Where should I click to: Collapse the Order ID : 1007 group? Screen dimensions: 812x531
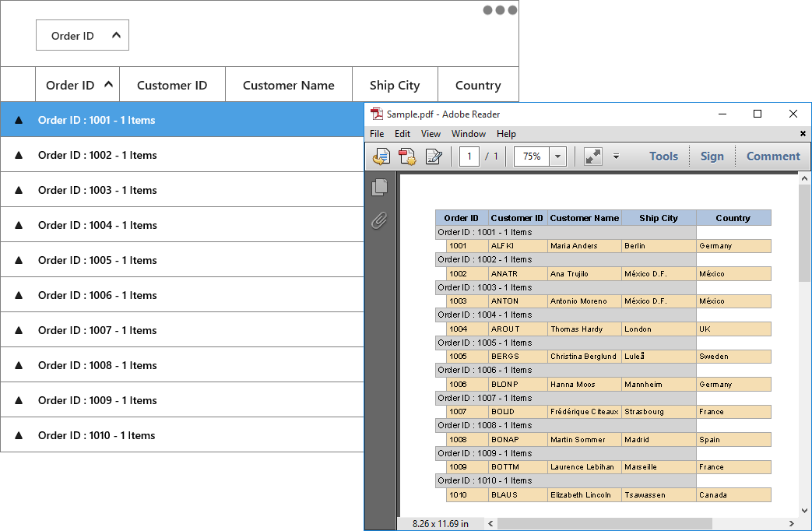click(19, 330)
